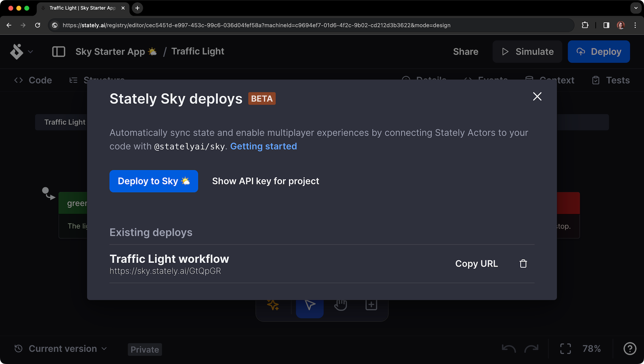Open the Getting started link
This screenshot has height=364, width=644.
[x=263, y=146]
